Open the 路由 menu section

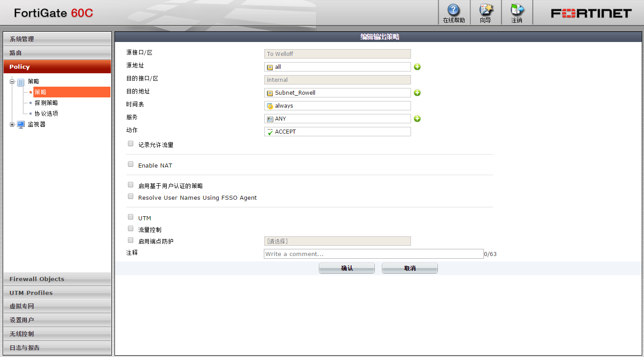point(57,53)
